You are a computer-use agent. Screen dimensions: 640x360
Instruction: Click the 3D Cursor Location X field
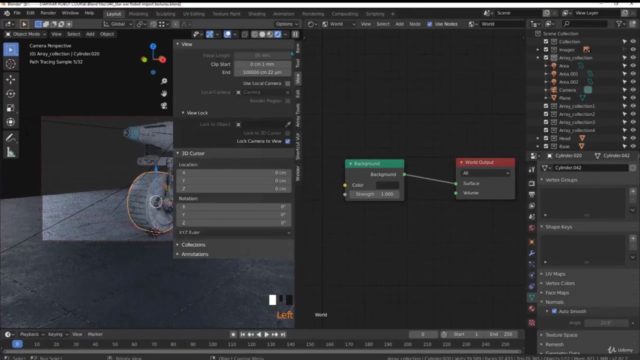tap(234, 173)
